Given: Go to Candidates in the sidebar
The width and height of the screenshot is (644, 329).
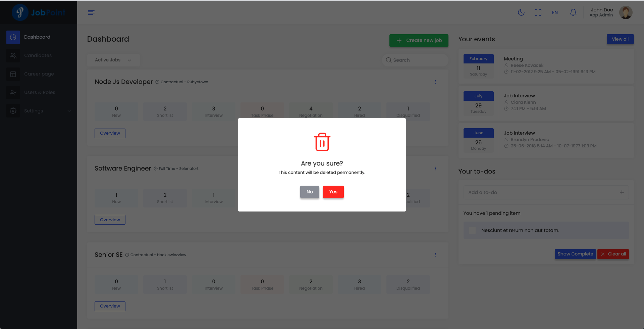Looking at the screenshot, I should (x=38, y=55).
